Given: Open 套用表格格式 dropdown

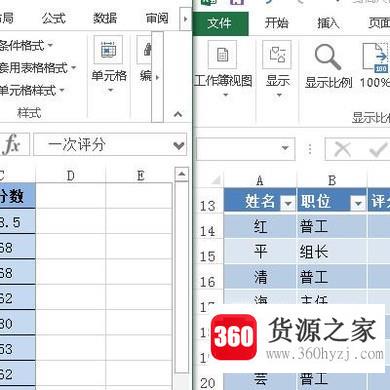Looking at the screenshot, I should pyautogui.click(x=37, y=68).
